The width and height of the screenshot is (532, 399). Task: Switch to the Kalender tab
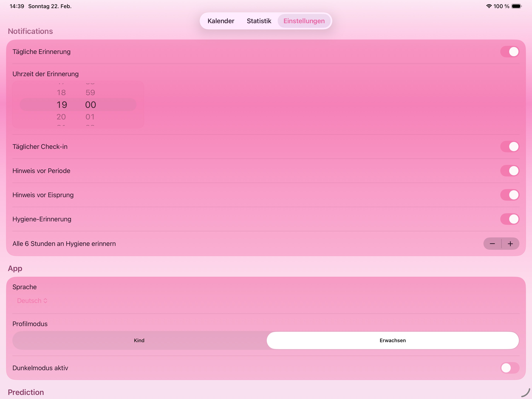[221, 21]
